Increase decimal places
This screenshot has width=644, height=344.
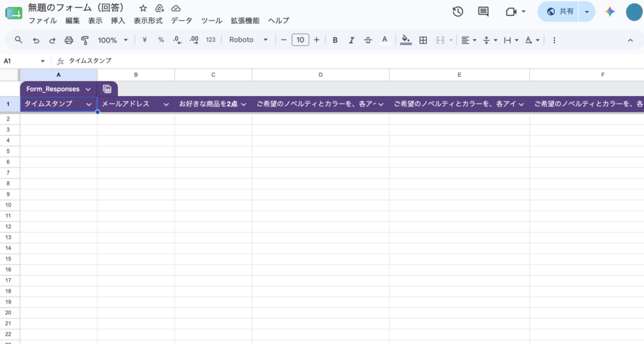194,40
